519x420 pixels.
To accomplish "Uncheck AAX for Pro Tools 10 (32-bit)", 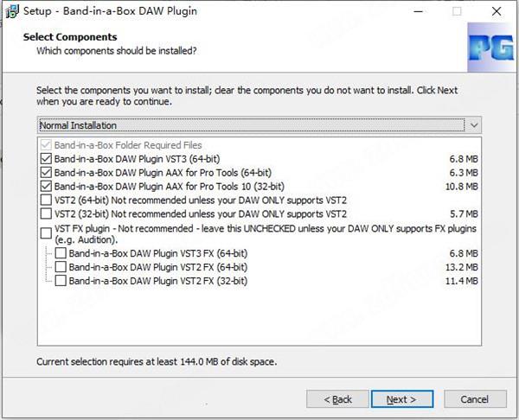I will 46,187.
